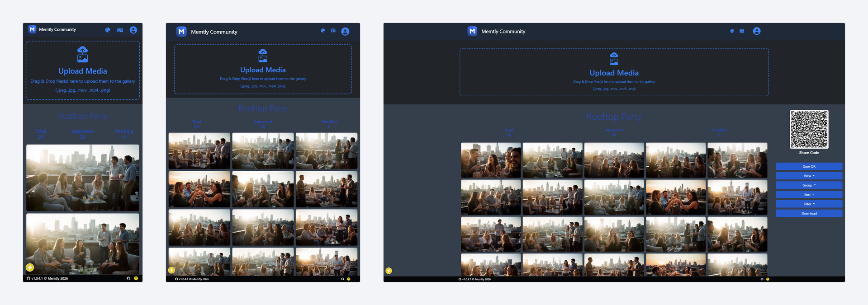Click v1.0.4.1 version text in tablet footer
Screen dimensions: 868x305
[x=184, y=279]
